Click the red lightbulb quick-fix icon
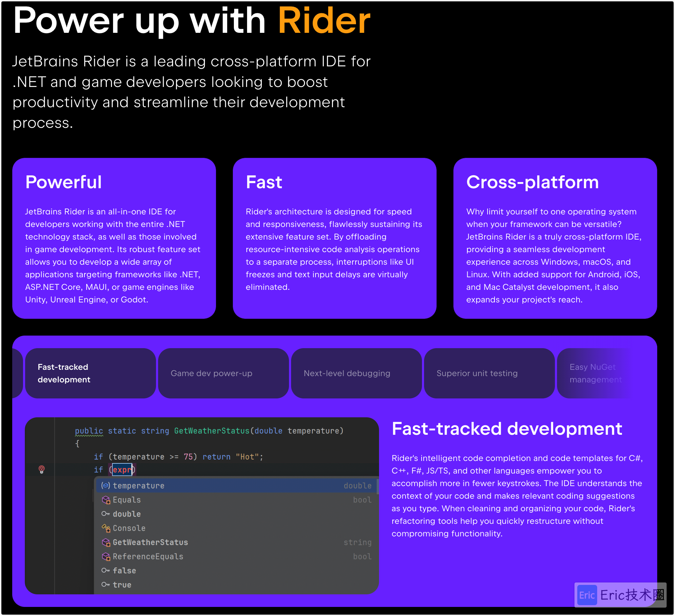 42,470
